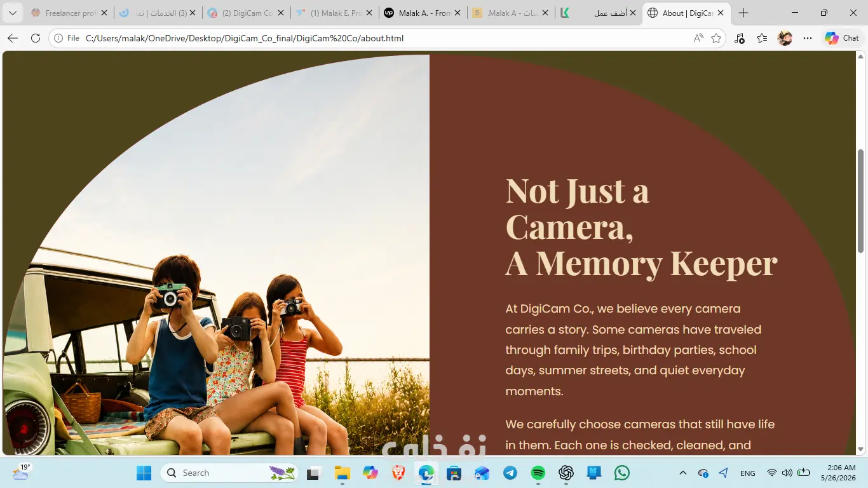Open the Favorites list icon
This screenshot has height=488, width=868.
[762, 38]
